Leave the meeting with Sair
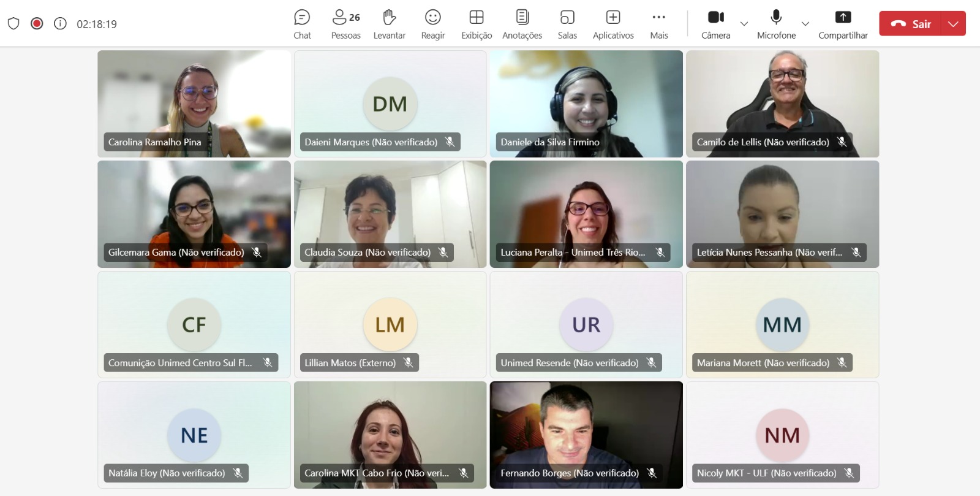 tap(911, 24)
